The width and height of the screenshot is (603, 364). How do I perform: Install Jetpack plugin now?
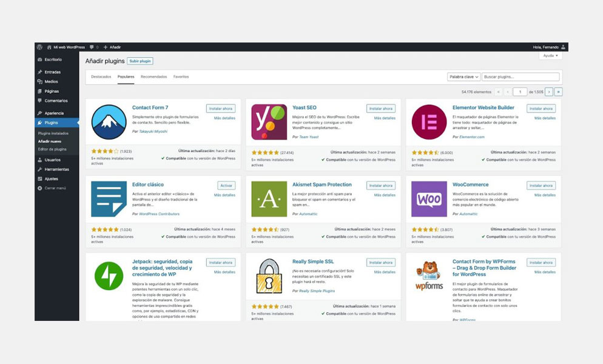point(221,263)
